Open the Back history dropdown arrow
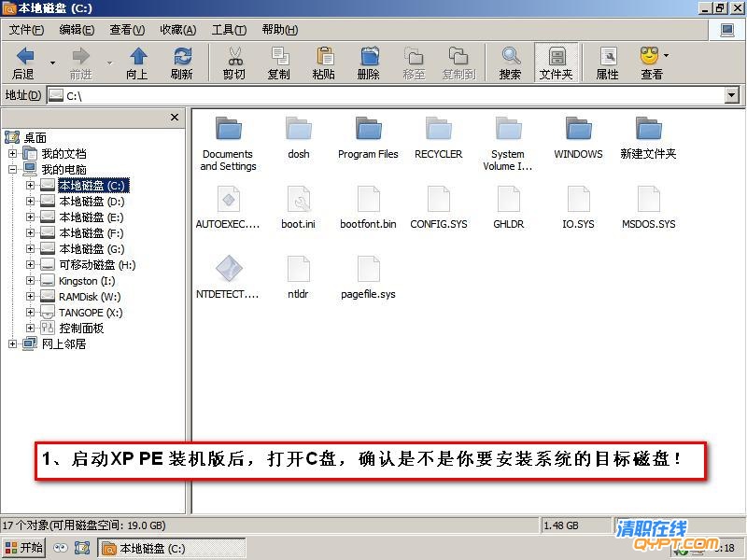Viewport: 747px width, 560px height. point(52,63)
